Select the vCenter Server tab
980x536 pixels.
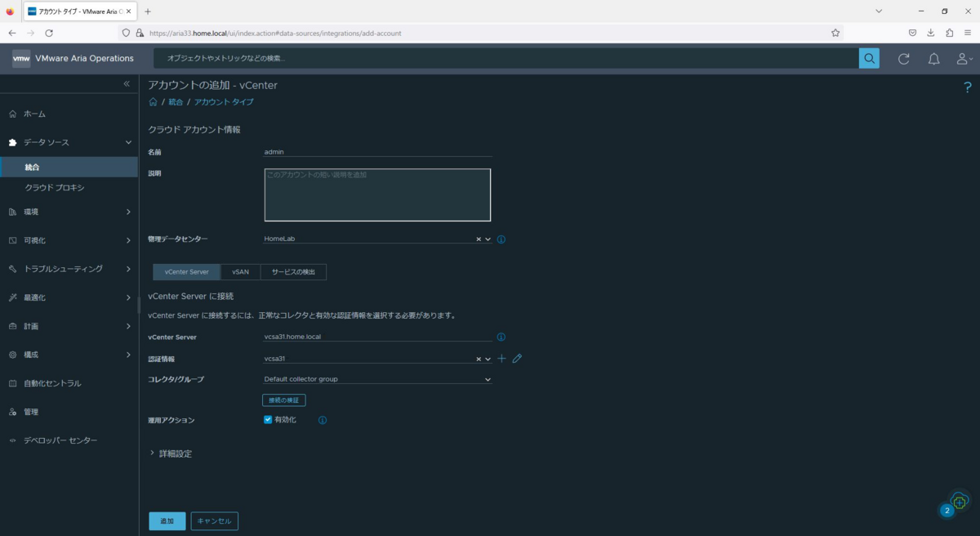click(x=186, y=271)
